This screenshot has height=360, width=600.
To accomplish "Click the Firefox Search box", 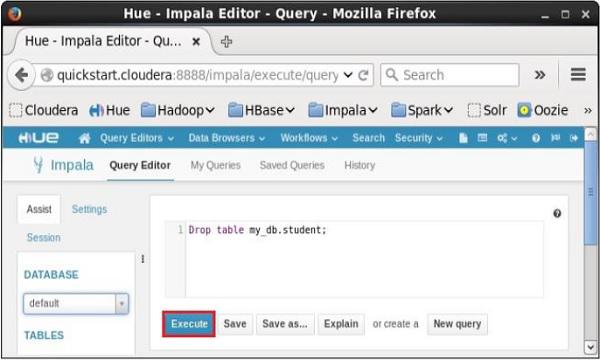I will click(x=450, y=75).
